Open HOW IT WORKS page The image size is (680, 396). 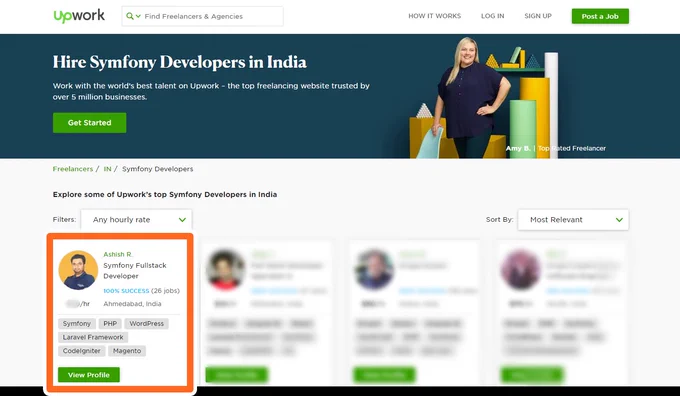[435, 16]
